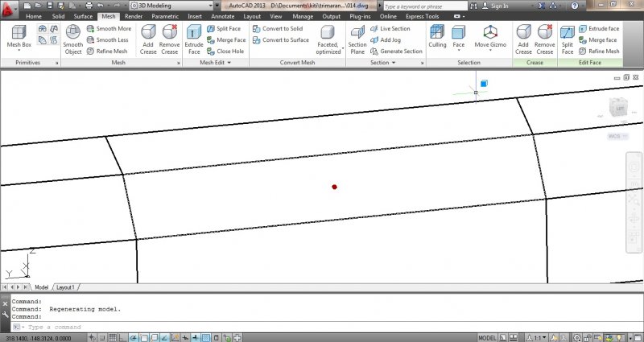Toggle Snap Mode in the status bar

[103, 338]
